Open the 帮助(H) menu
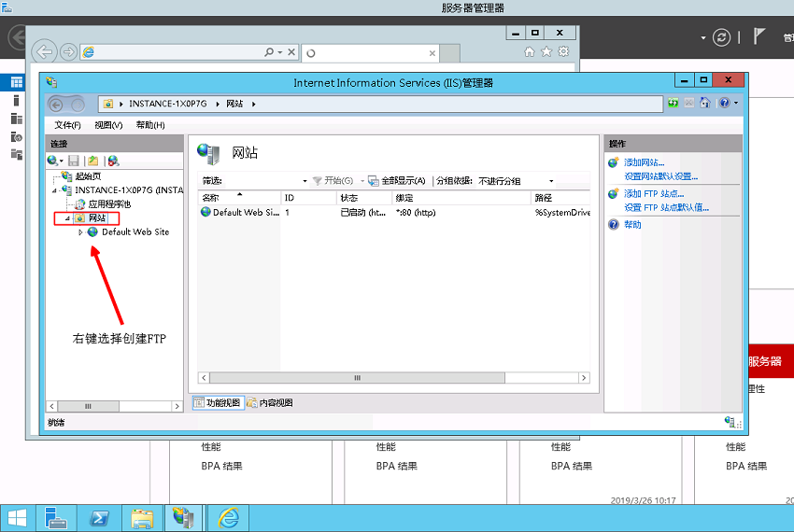The width and height of the screenshot is (794, 532). click(150, 125)
